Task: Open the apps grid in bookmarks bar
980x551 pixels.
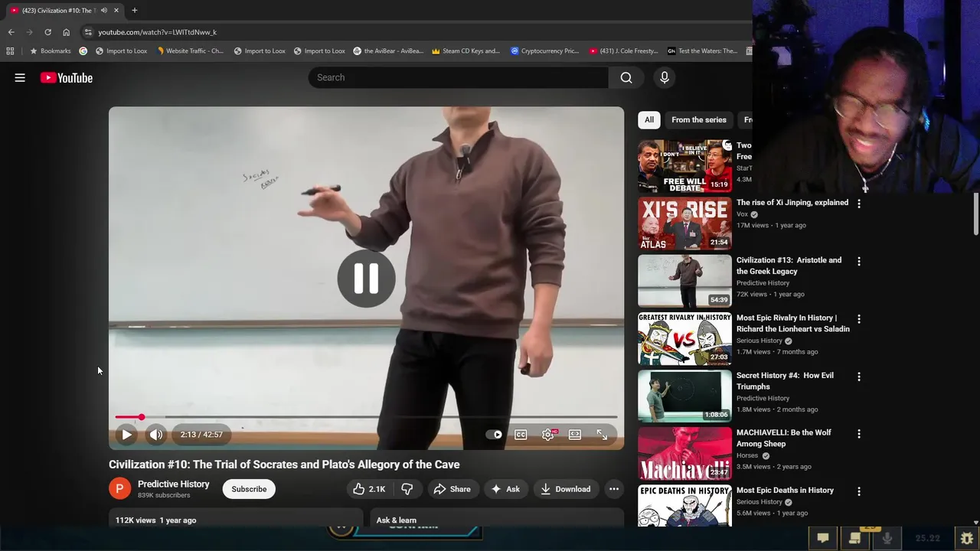Action: pos(10,51)
